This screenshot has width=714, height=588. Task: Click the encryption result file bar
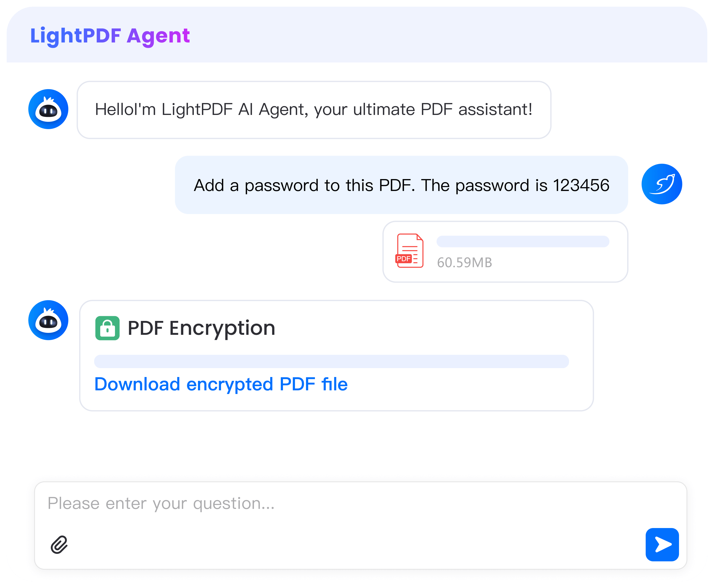pos(331,361)
